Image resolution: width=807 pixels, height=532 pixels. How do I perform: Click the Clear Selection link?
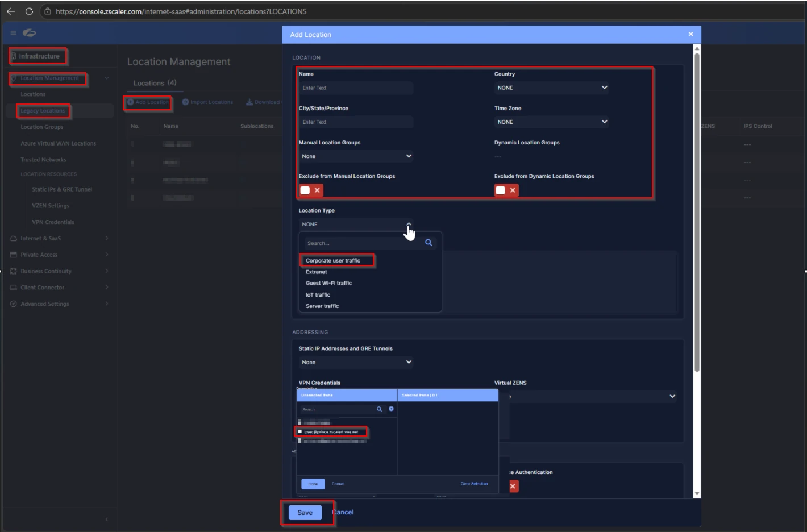click(x=475, y=484)
